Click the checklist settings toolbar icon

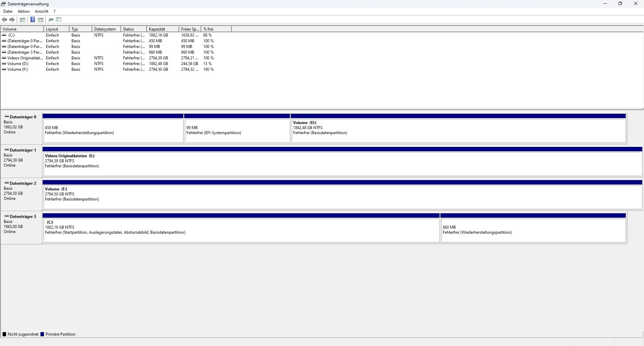[59, 20]
